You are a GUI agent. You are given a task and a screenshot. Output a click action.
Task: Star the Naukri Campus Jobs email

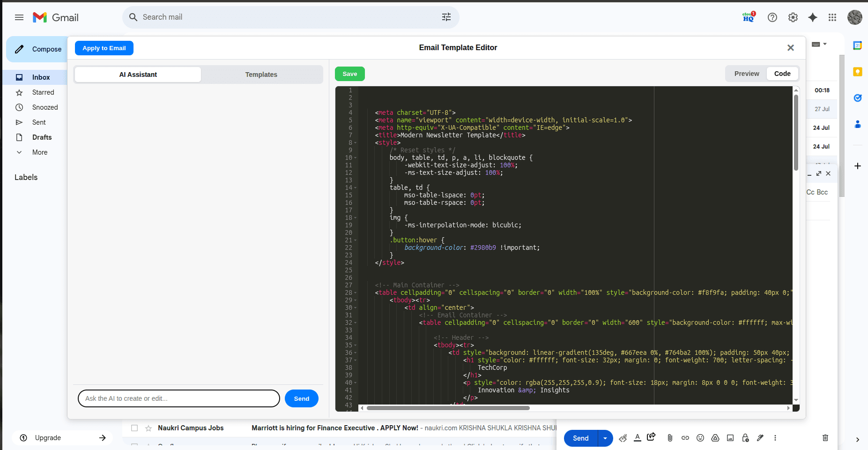click(x=148, y=428)
